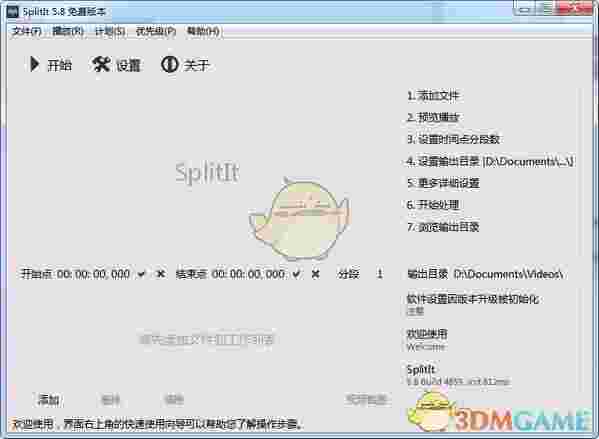Click the second greyed button next to 添加
Image resolution: width=599 pixels, height=439 pixels.
point(111,400)
